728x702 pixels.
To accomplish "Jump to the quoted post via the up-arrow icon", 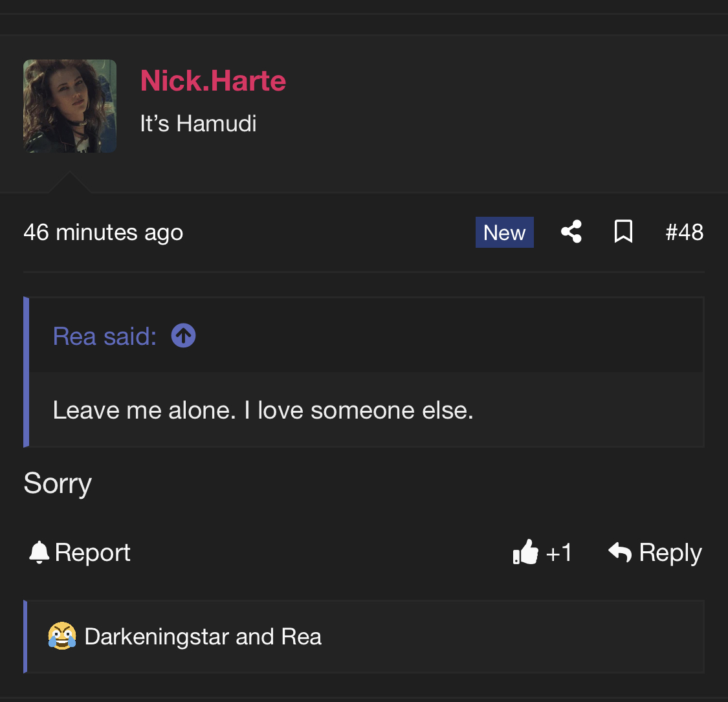I will pyautogui.click(x=183, y=336).
